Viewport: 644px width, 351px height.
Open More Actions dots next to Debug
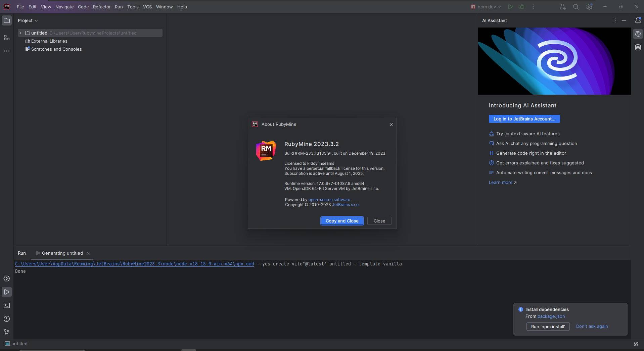(533, 7)
